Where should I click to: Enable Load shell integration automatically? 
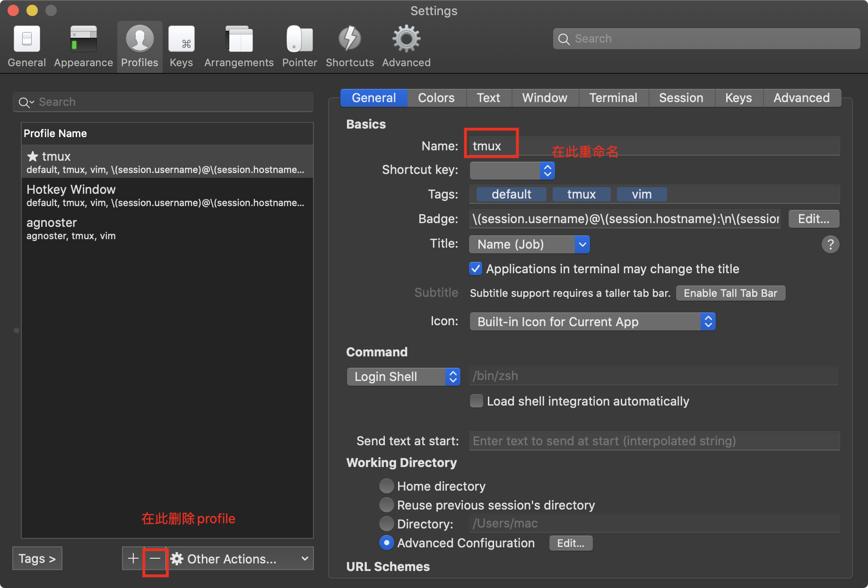pyautogui.click(x=477, y=401)
